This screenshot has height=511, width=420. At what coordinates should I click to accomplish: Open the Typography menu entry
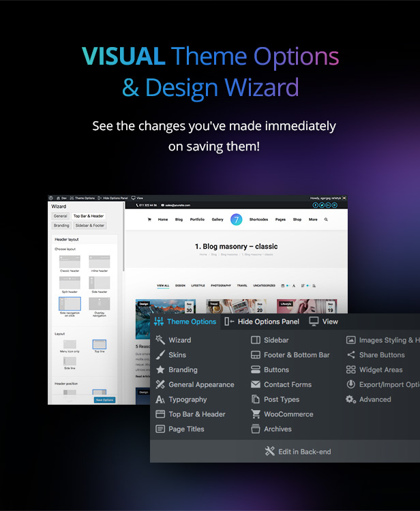(x=187, y=399)
